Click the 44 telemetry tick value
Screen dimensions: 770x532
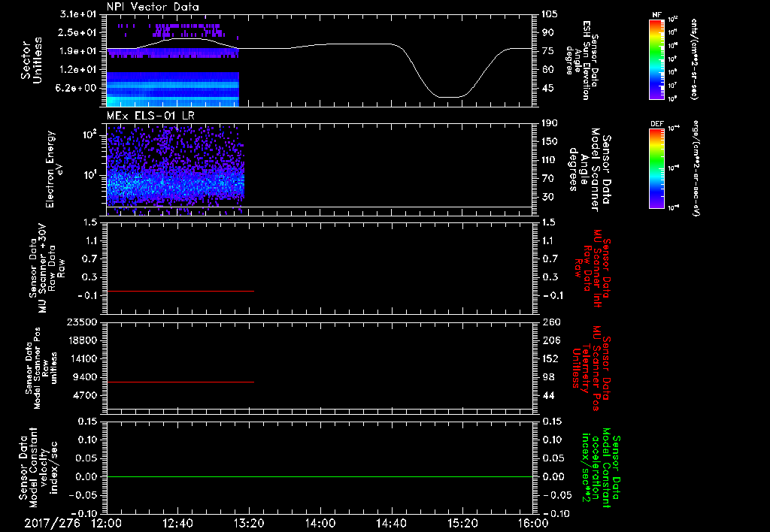coord(547,395)
